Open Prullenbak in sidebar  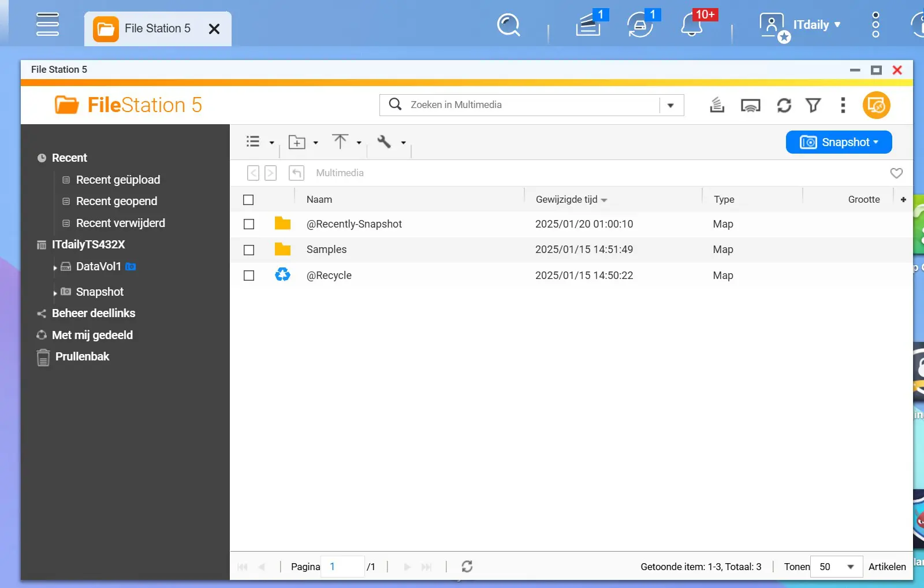point(81,357)
